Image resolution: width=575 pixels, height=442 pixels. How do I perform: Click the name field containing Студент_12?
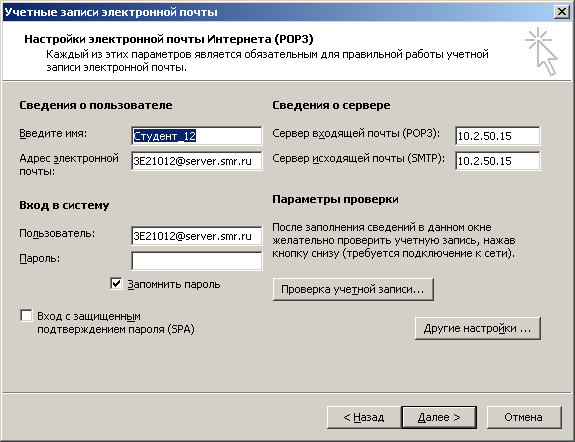197,136
